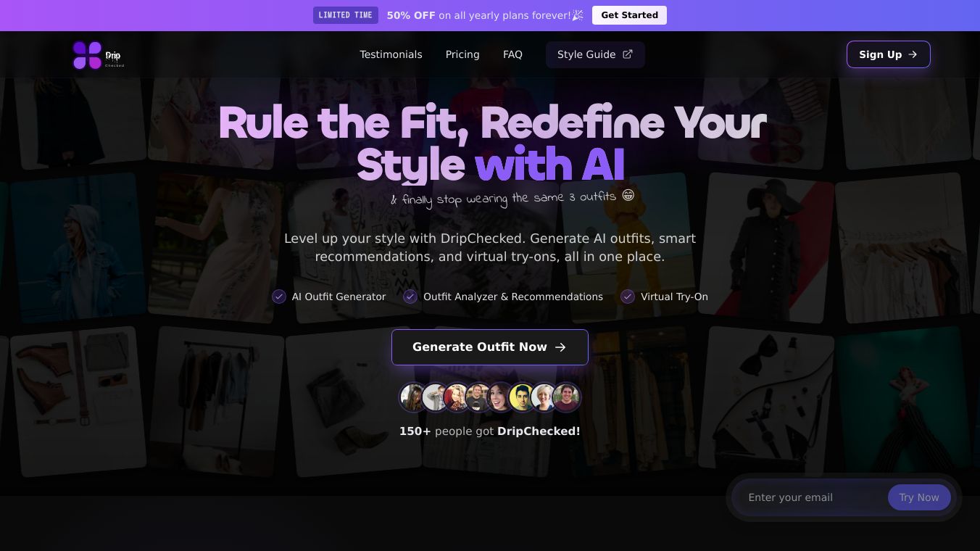This screenshot has height=551, width=980.
Task: Click the Try Now button
Action: [919, 497]
